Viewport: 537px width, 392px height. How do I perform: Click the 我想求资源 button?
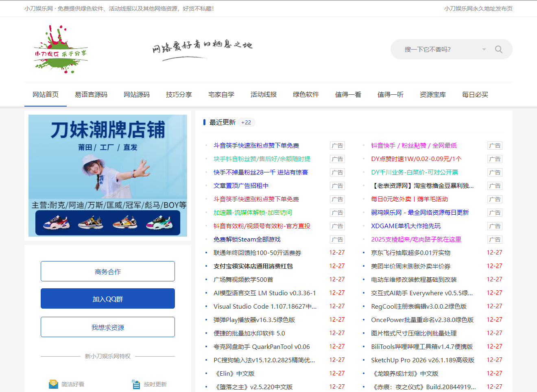107,327
